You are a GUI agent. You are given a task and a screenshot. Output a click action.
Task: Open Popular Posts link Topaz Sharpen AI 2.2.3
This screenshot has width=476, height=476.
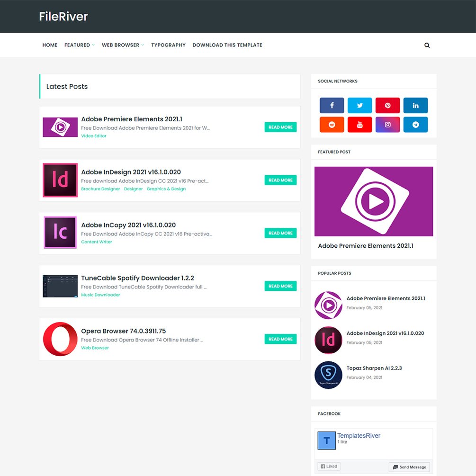[374, 368]
